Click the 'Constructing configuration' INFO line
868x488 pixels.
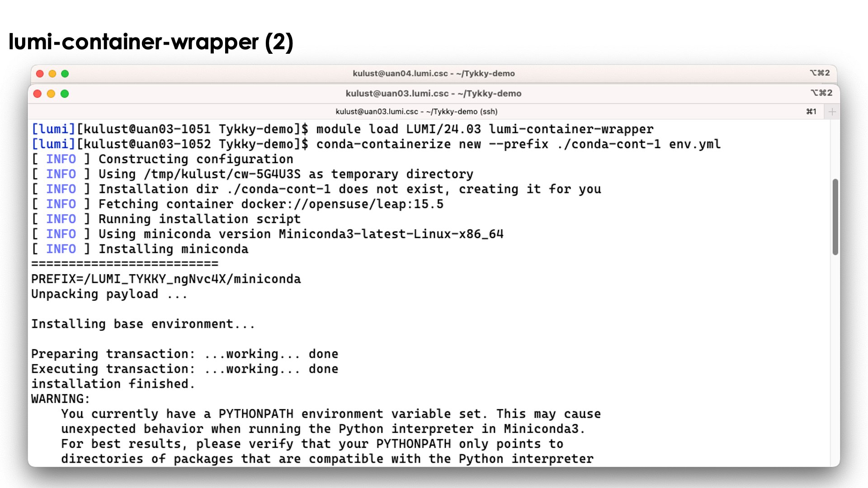pos(162,159)
